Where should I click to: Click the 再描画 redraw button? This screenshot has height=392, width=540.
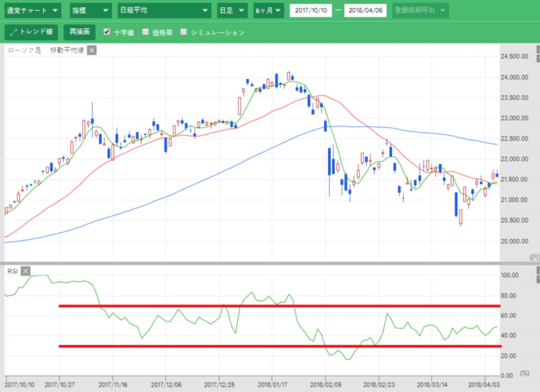(x=80, y=32)
